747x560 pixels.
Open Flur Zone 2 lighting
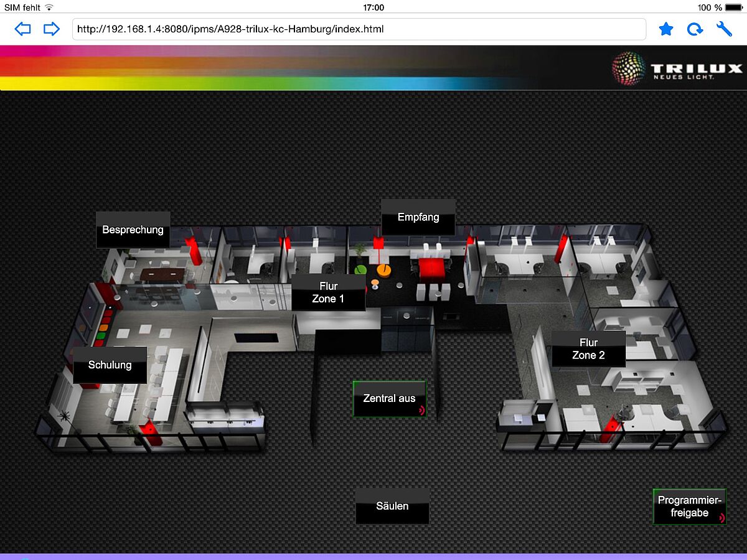point(588,349)
